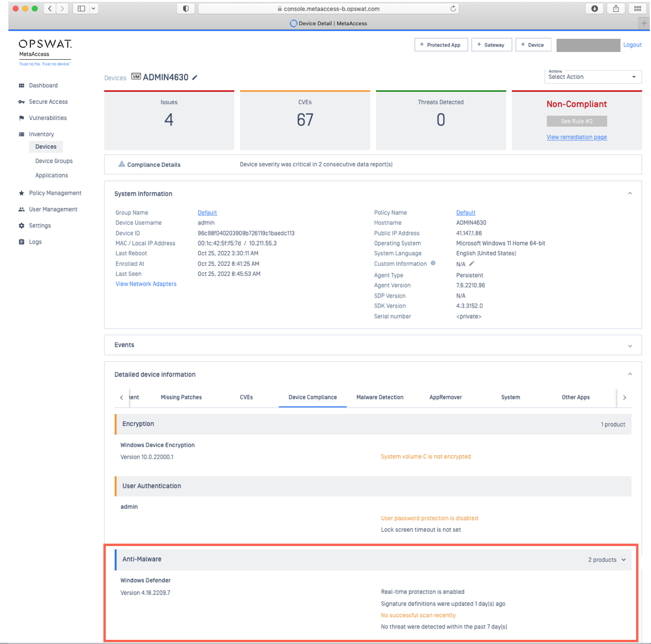The height and width of the screenshot is (644, 651).
Task: Click the VM device type icon
Action: [136, 76]
